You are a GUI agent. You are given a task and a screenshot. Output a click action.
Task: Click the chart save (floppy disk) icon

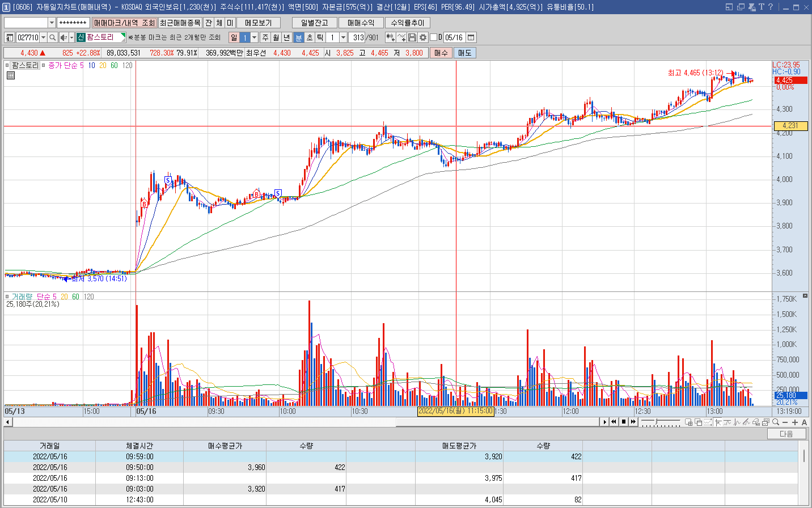[412, 37]
